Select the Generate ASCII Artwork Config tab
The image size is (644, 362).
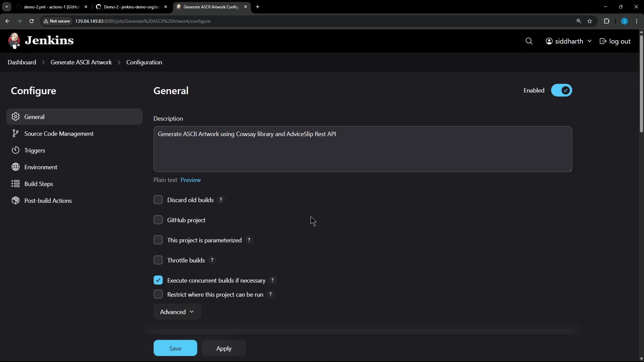click(x=211, y=7)
